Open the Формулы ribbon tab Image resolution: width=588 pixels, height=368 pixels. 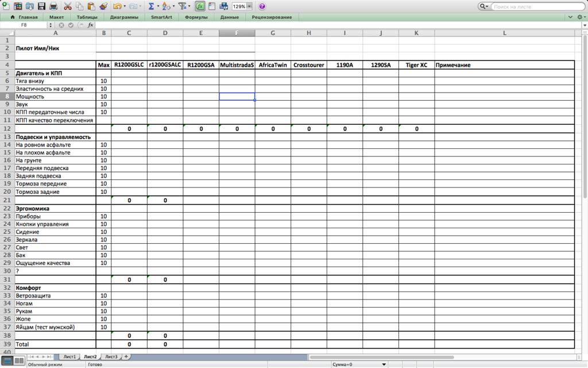click(x=196, y=17)
